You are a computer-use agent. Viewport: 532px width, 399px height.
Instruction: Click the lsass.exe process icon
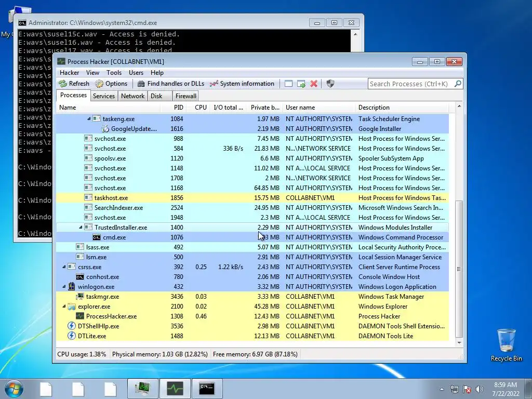point(80,247)
